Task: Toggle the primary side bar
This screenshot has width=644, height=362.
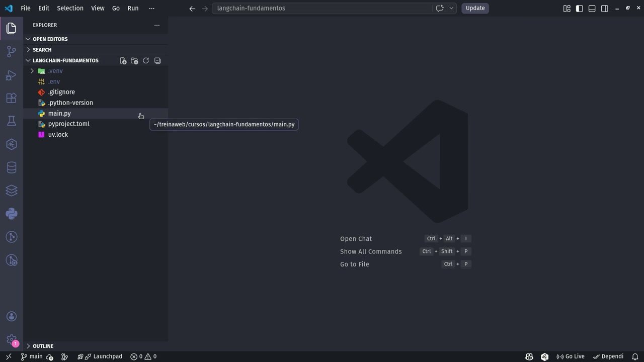Action: 580,8
